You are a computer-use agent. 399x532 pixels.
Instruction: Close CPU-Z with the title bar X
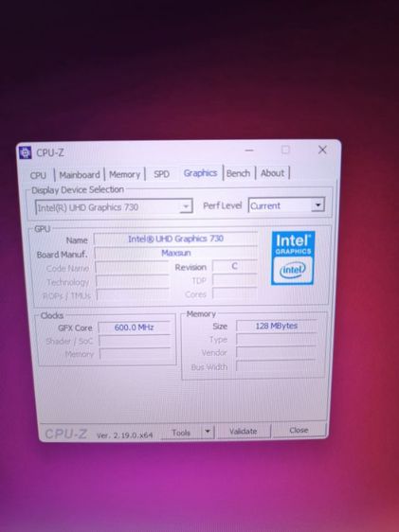322,150
